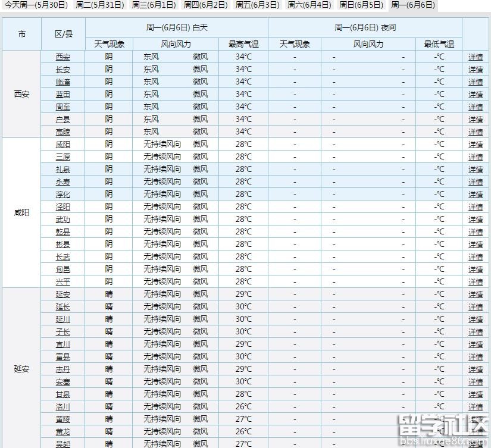The height and width of the screenshot is (448, 491).
Task: Open 详情 link in the 乾县 row
Action: pyautogui.click(x=476, y=232)
